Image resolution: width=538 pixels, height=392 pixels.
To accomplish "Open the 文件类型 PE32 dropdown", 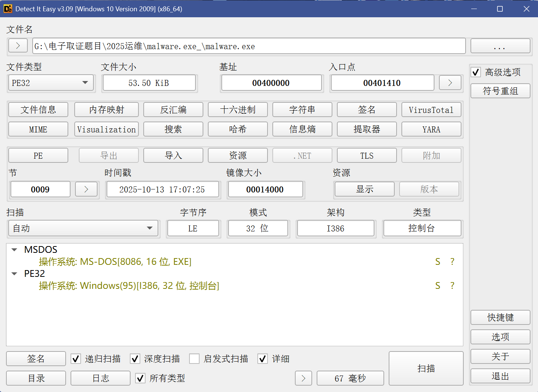I will pyautogui.click(x=51, y=83).
